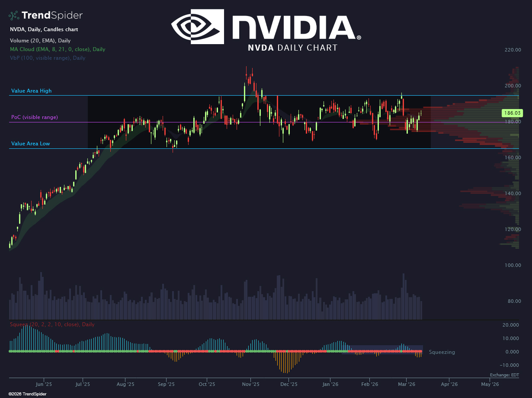This screenshot has width=532, height=398.
Task: Click the 100.00 price axis label
Action: (x=513, y=265)
